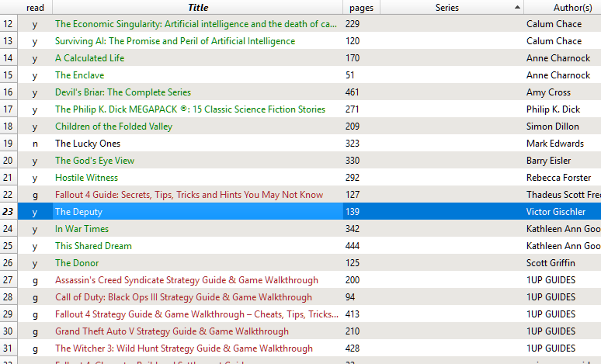Click pages value 428
This screenshot has width=601, height=364.
click(x=353, y=348)
